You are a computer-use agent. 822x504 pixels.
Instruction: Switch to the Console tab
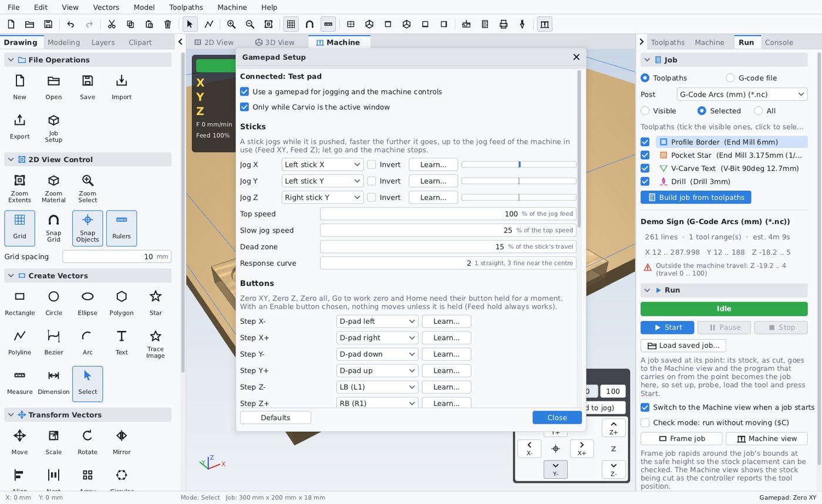779,42
